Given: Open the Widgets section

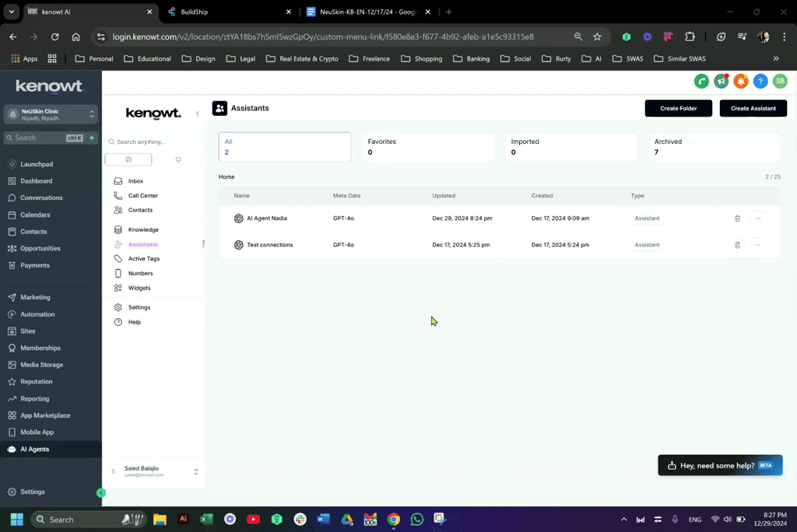Looking at the screenshot, I should pyautogui.click(x=139, y=288).
